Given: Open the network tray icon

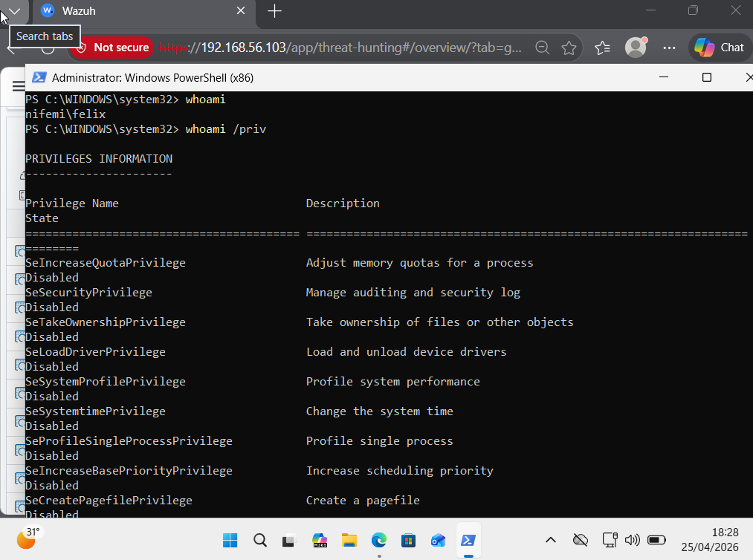Looking at the screenshot, I should point(610,541).
